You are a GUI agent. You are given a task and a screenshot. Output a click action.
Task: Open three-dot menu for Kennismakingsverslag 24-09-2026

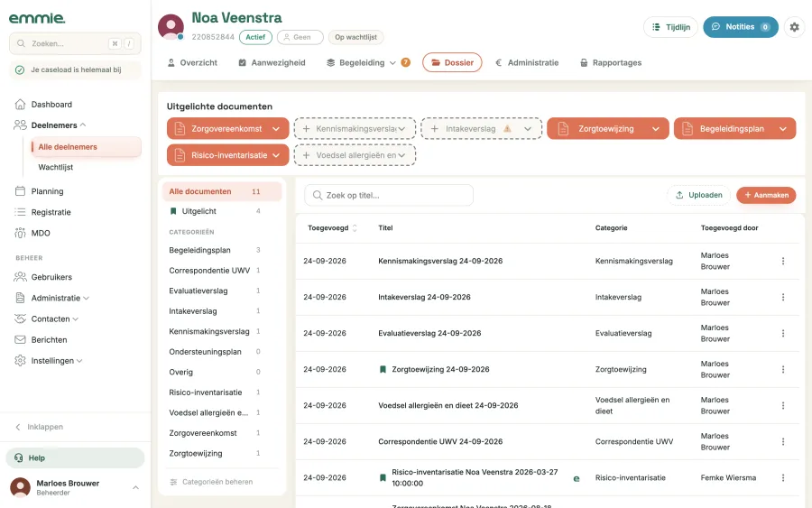[x=783, y=261]
